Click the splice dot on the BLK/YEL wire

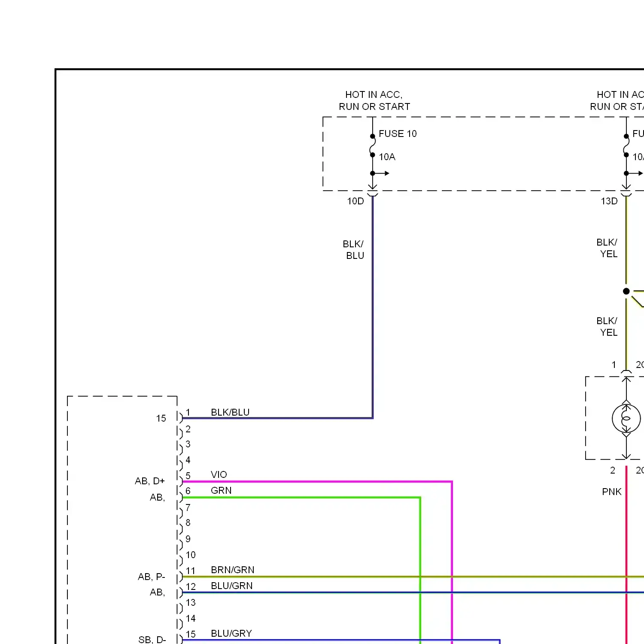pyautogui.click(x=626, y=291)
